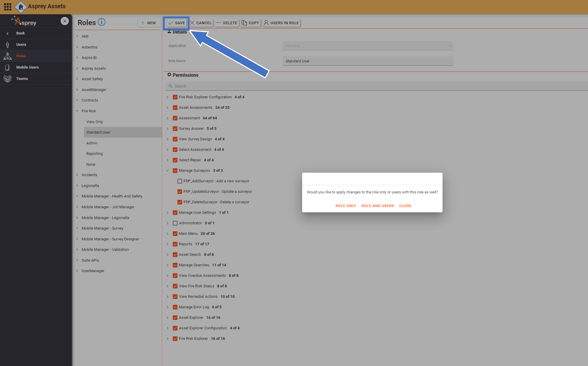The width and height of the screenshot is (588, 366).
Task: Expand the Asbestos roles tree node
Action: coord(77,47)
